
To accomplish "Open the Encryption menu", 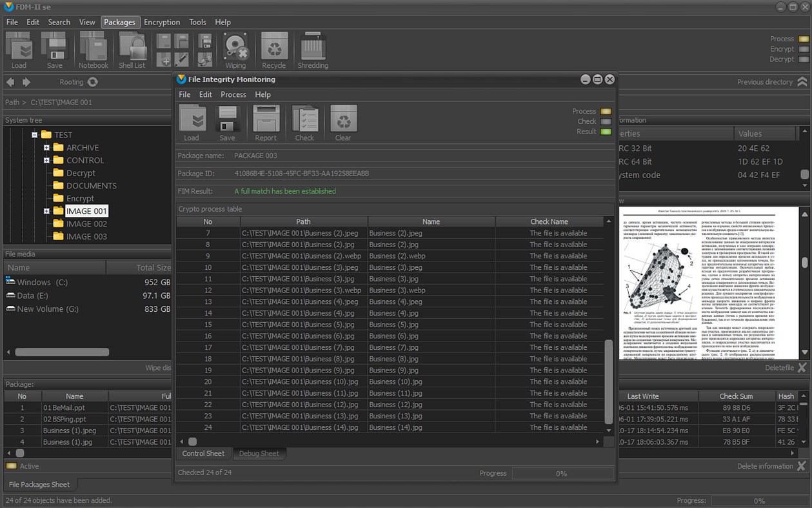I will pyautogui.click(x=162, y=22).
